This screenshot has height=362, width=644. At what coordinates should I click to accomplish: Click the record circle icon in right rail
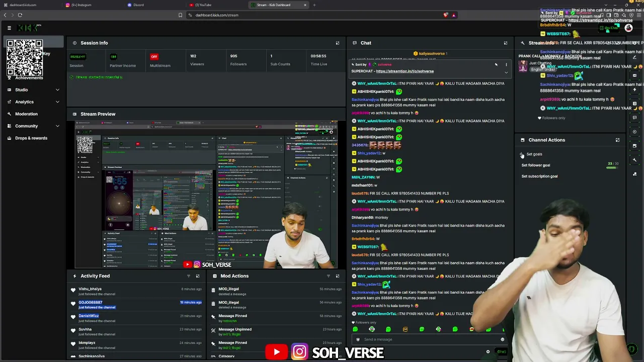pyautogui.click(x=634, y=132)
